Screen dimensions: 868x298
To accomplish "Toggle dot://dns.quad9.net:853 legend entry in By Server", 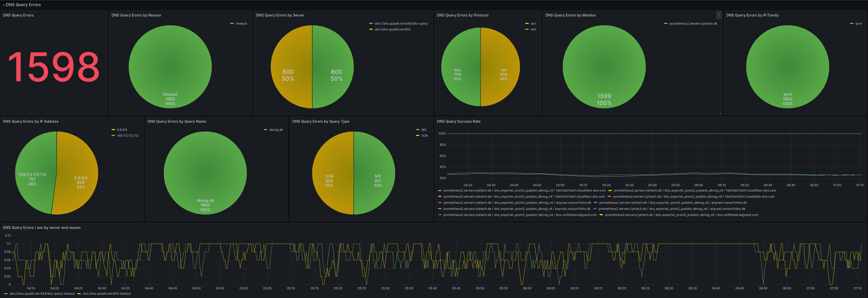I will [x=392, y=30].
